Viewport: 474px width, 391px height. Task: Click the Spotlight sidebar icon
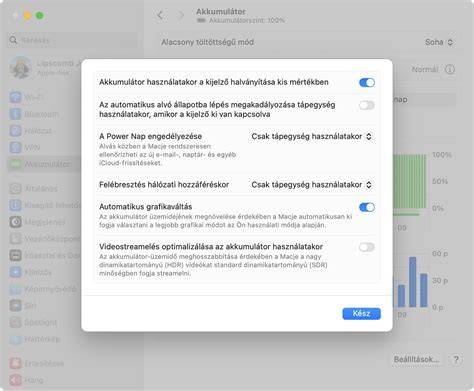coord(15,322)
